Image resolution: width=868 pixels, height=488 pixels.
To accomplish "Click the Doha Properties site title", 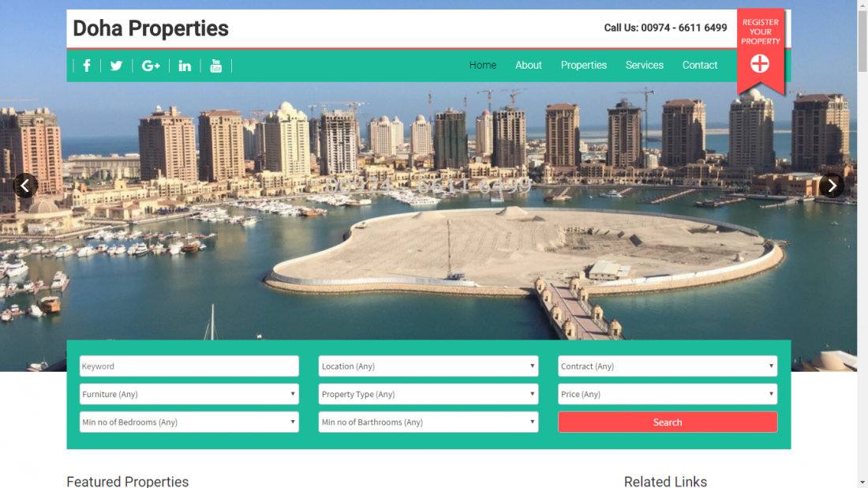I will pyautogui.click(x=151, y=28).
